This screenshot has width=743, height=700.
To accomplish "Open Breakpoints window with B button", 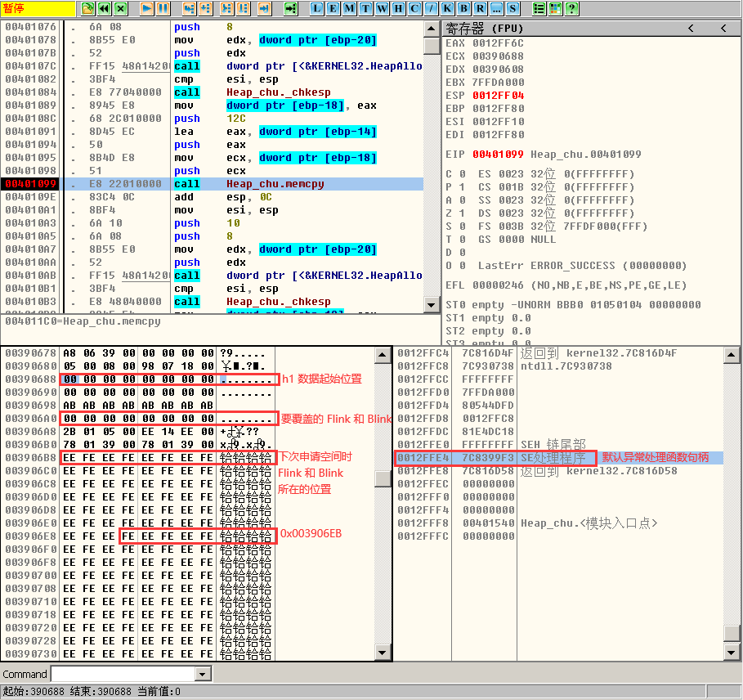I will pos(463,8).
